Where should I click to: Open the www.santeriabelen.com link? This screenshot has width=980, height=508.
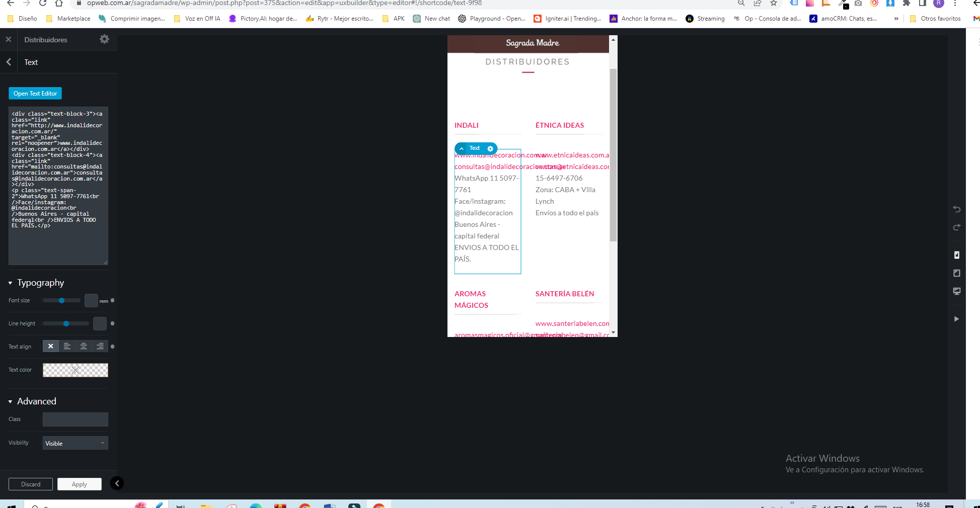572,323
